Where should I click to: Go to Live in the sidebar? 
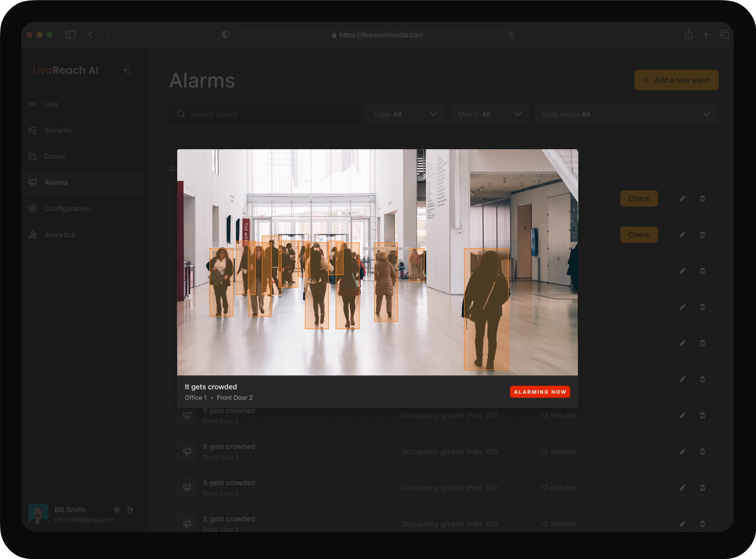[x=83, y=104]
